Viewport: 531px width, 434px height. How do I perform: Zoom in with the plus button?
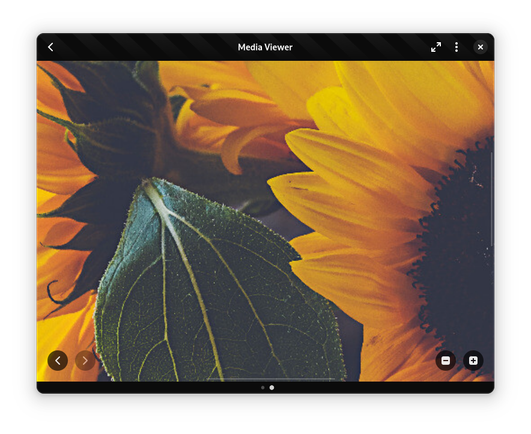click(x=473, y=361)
